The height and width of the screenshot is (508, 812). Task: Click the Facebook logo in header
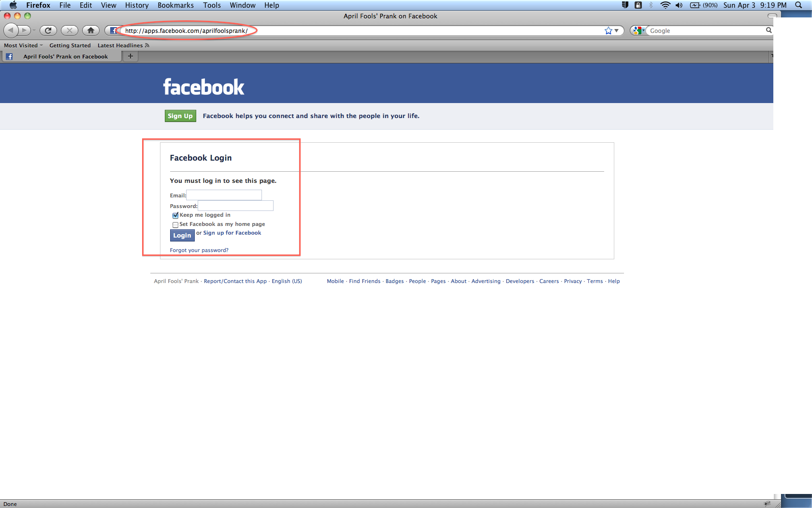point(203,87)
